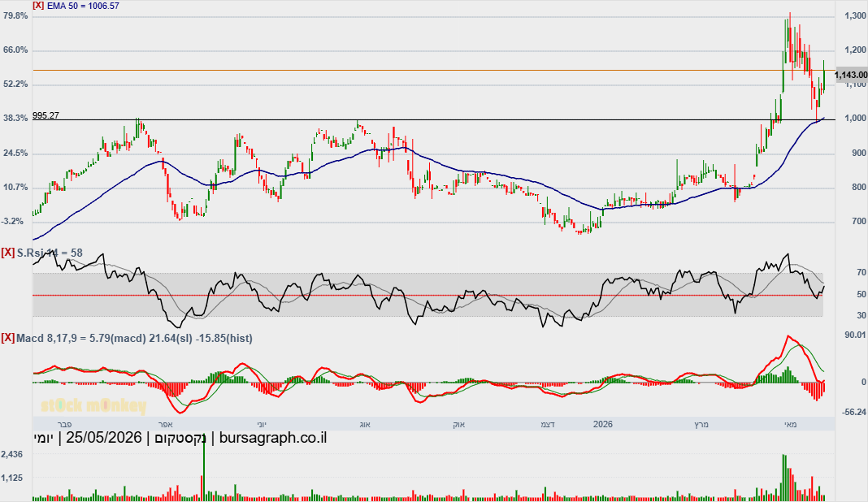
Task: Click the 1,300 price axis label
Action: (x=855, y=16)
